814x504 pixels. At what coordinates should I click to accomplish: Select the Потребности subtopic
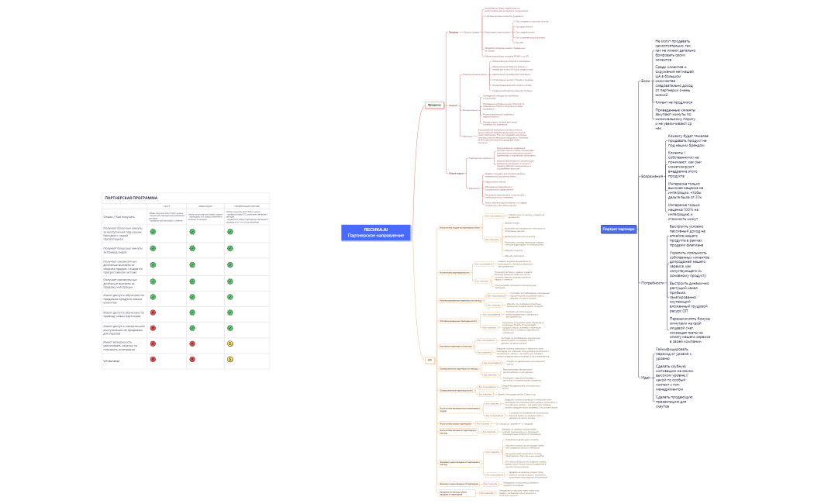pyautogui.click(x=650, y=282)
